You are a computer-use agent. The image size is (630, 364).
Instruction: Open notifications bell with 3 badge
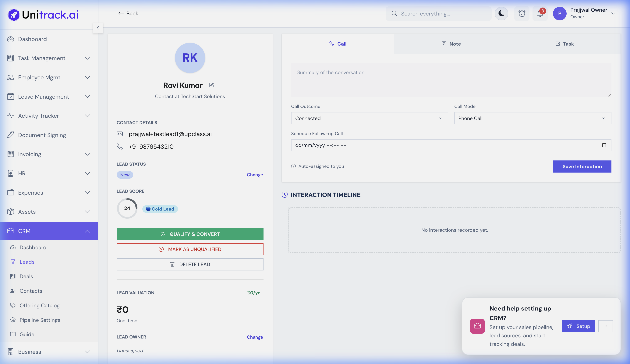pos(540,13)
